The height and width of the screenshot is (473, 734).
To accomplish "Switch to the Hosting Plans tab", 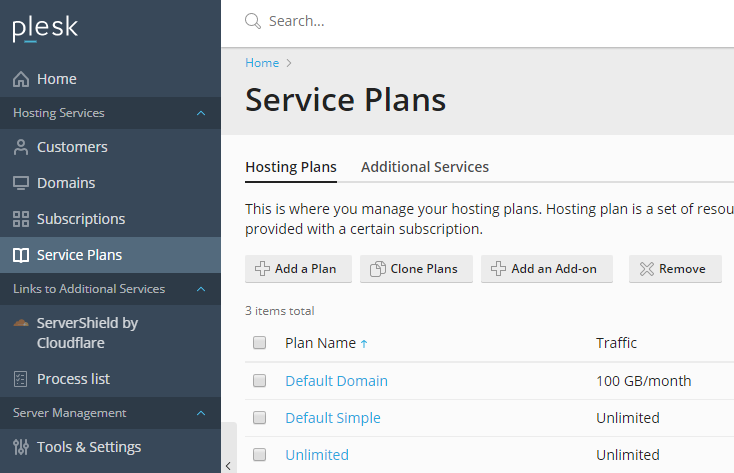I will 291,167.
